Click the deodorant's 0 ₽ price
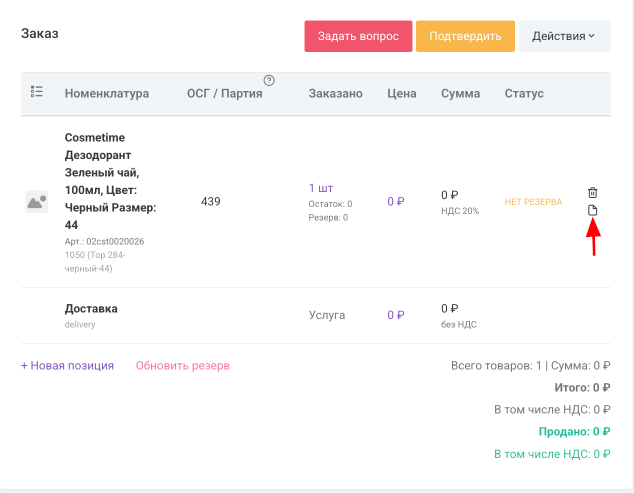Image resolution: width=634 pixels, height=493 pixels. coord(396,201)
